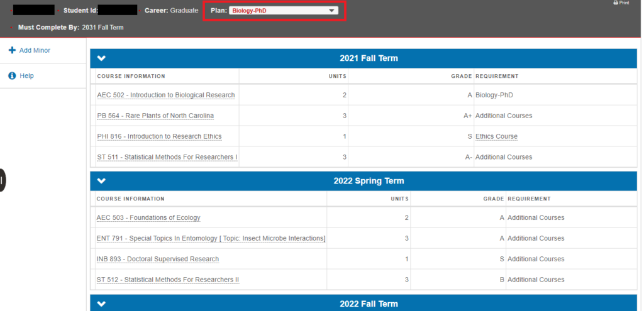The width and height of the screenshot is (644, 311).
Task: Click the A- grade for ST 511
Action: click(469, 156)
